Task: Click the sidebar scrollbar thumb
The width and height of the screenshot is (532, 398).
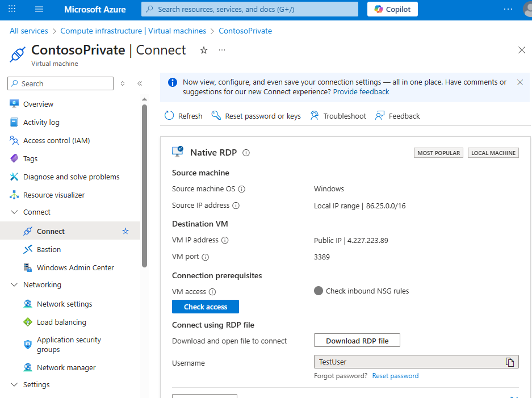Action: [145, 186]
